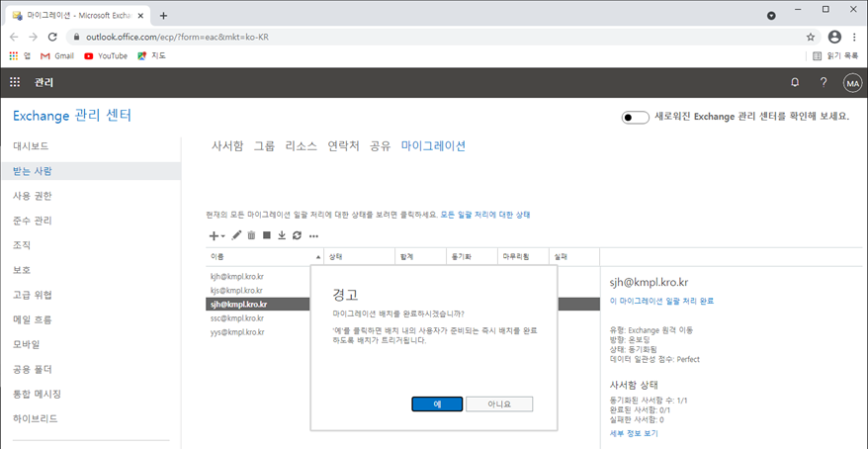
Task: Switch to 마이그레이션 tab
Action: tap(433, 146)
